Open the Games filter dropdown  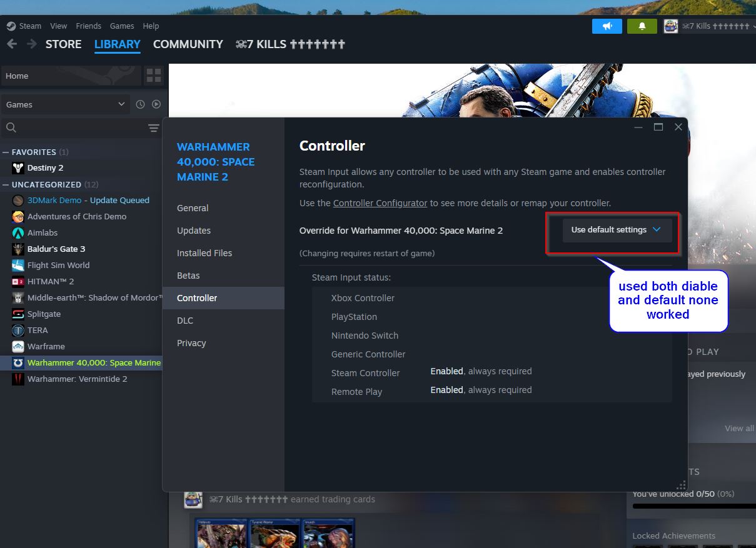coord(65,104)
